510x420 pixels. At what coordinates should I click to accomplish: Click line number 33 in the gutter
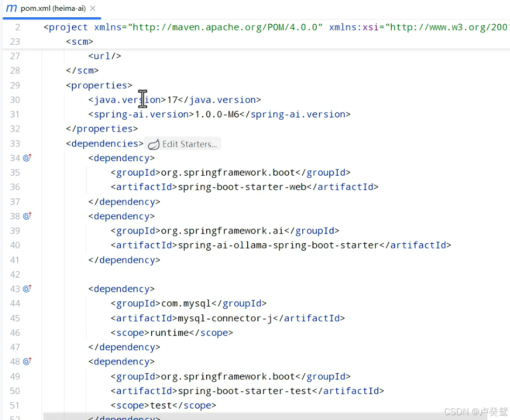tap(15, 143)
